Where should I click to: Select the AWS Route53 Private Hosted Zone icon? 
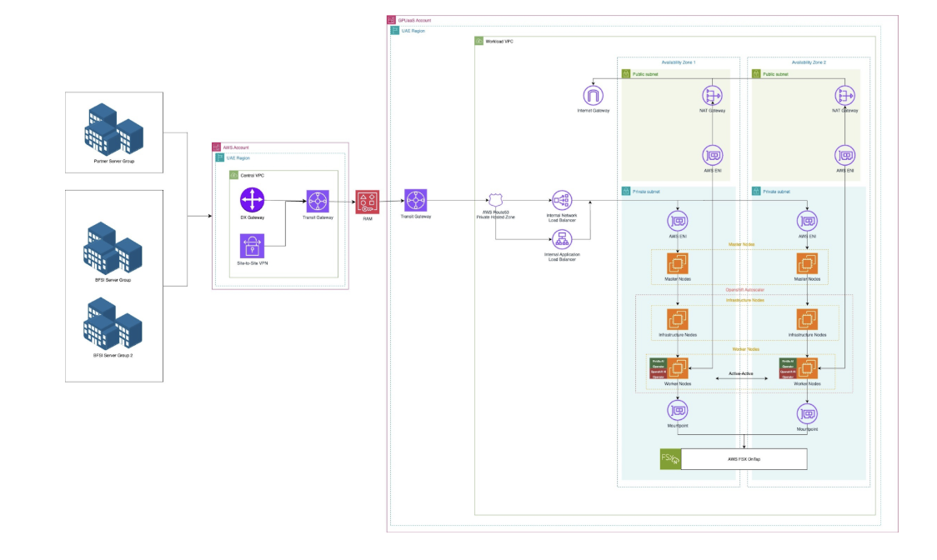497,200
